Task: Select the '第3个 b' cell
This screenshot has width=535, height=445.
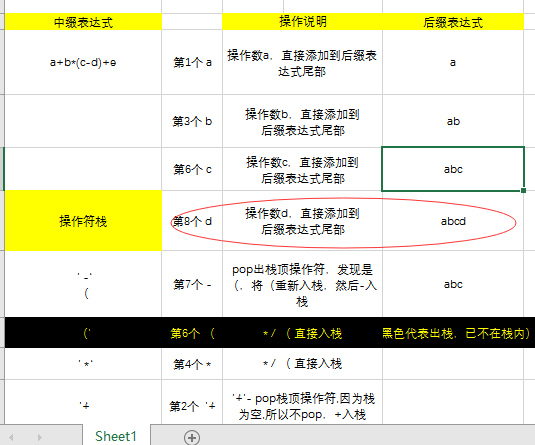Action: point(192,121)
